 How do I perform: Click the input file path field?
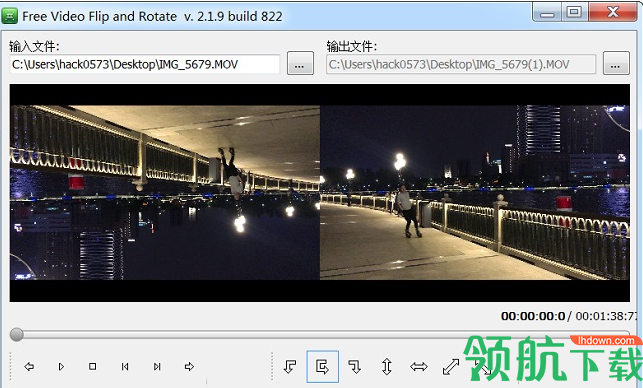click(x=145, y=64)
